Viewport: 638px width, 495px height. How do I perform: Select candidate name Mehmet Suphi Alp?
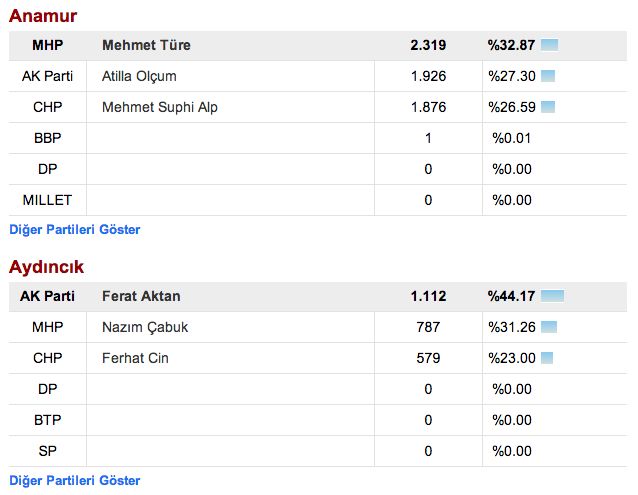160,107
